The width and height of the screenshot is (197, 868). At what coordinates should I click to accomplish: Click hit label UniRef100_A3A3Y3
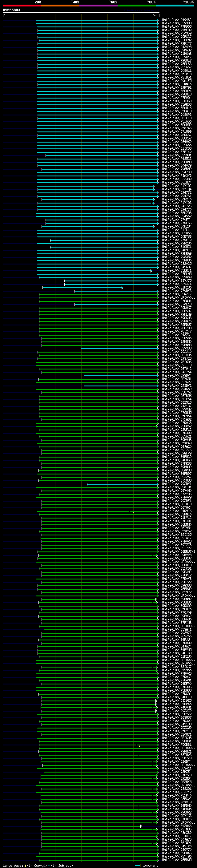tap(177, 176)
